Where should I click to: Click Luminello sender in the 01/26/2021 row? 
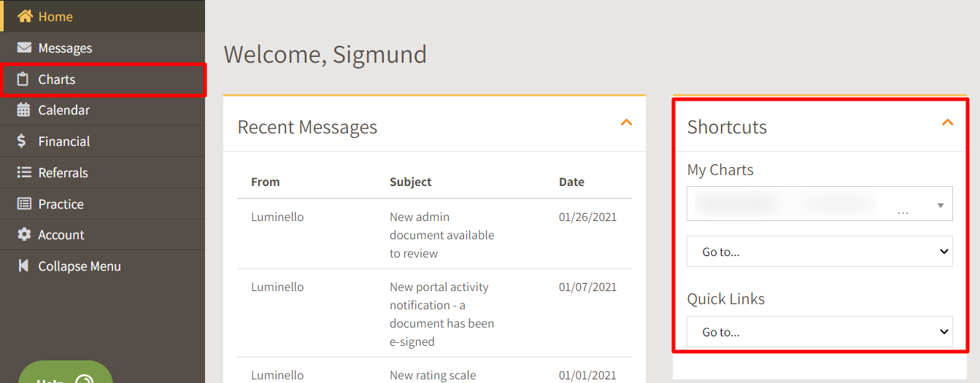277,217
